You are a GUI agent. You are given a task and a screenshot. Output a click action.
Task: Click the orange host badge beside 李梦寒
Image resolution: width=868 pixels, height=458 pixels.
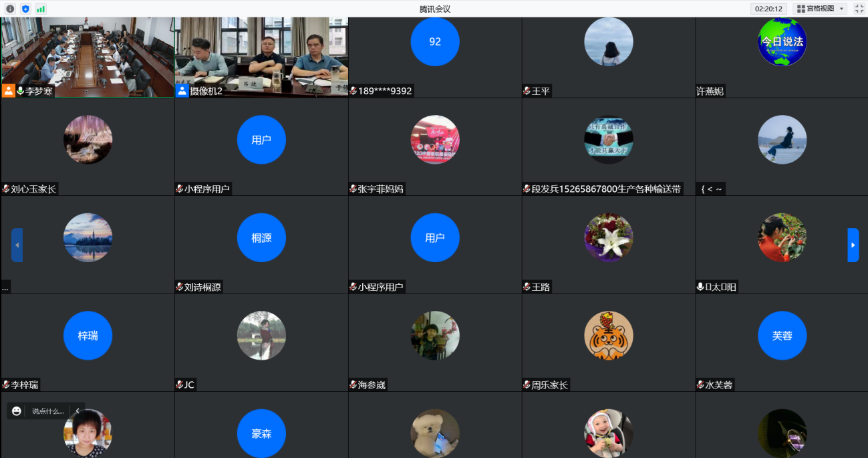[9, 91]
